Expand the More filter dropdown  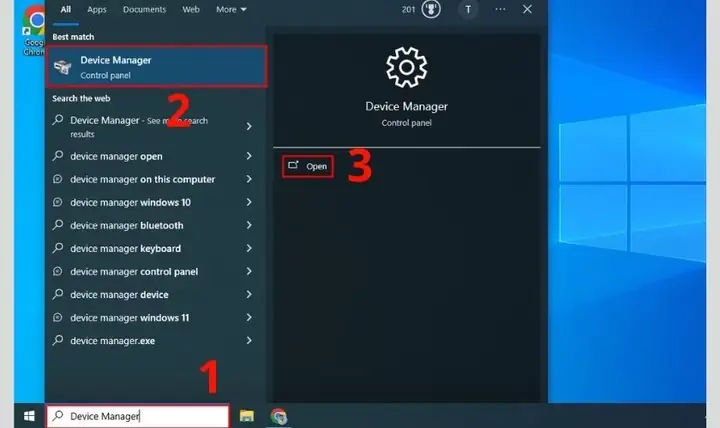point(231,9)
